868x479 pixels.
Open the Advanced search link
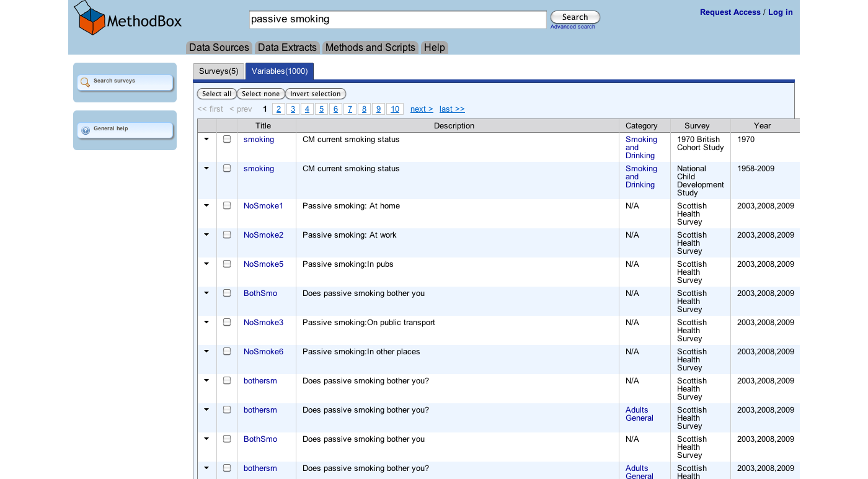click(572, 27)
